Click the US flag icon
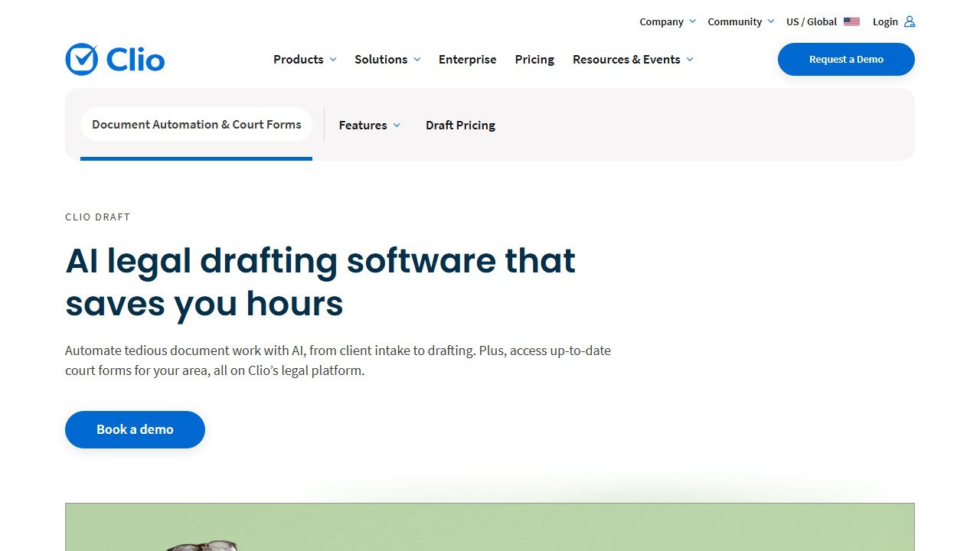 click(851, 21)
